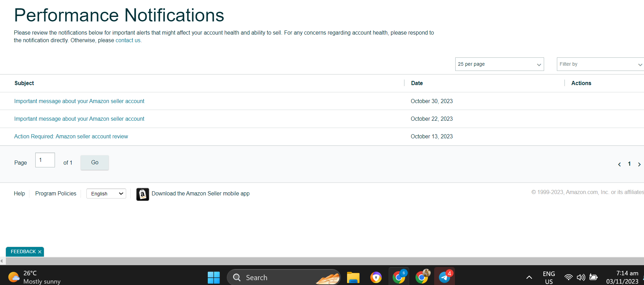This screenshot has width=644, height=285.
Task: Click the horizontal scrollbar track
Action: [324, 261]
